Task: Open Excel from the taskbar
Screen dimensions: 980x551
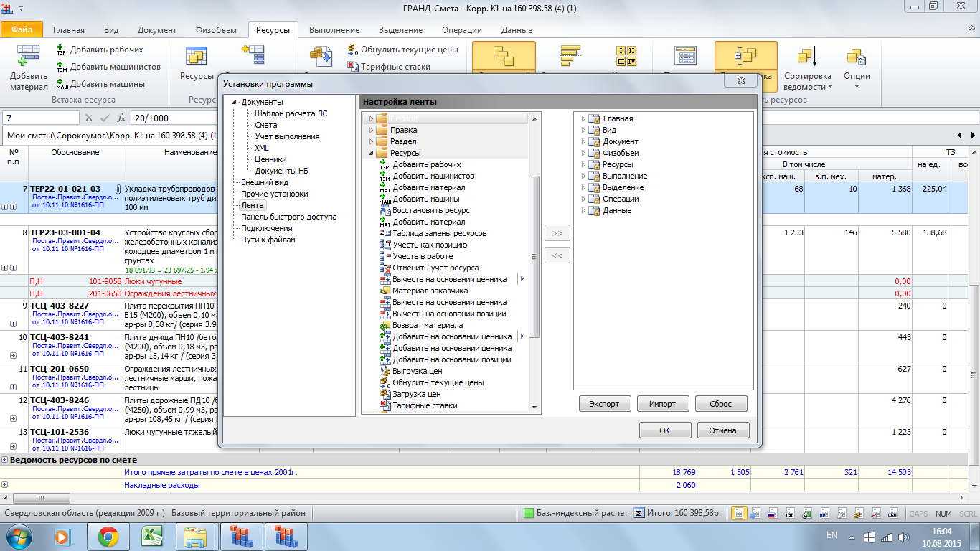Action: [151, 536]
